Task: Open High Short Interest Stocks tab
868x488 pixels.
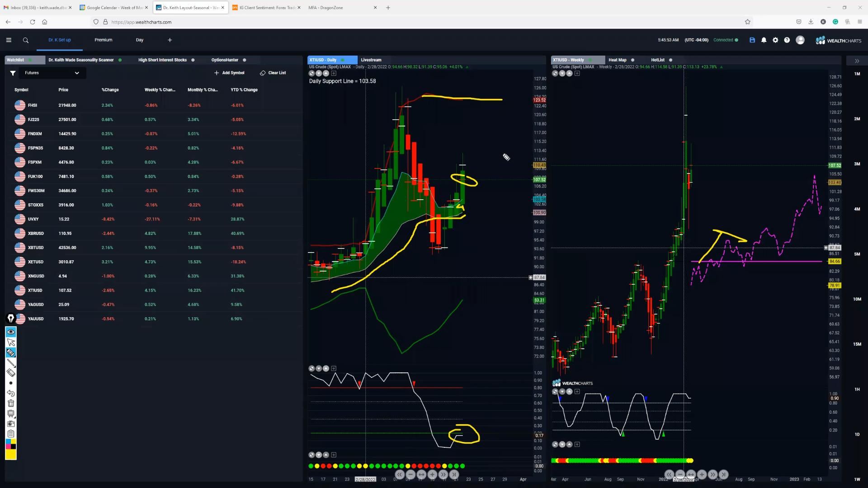Action: pyautogui.click(x=162, y=60)
